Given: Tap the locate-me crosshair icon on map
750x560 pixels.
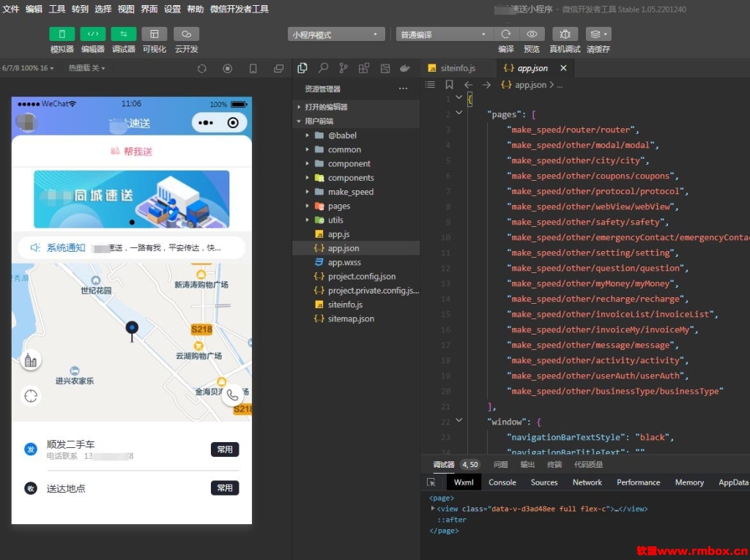Looking at the screenshot, I should (31, 396).
